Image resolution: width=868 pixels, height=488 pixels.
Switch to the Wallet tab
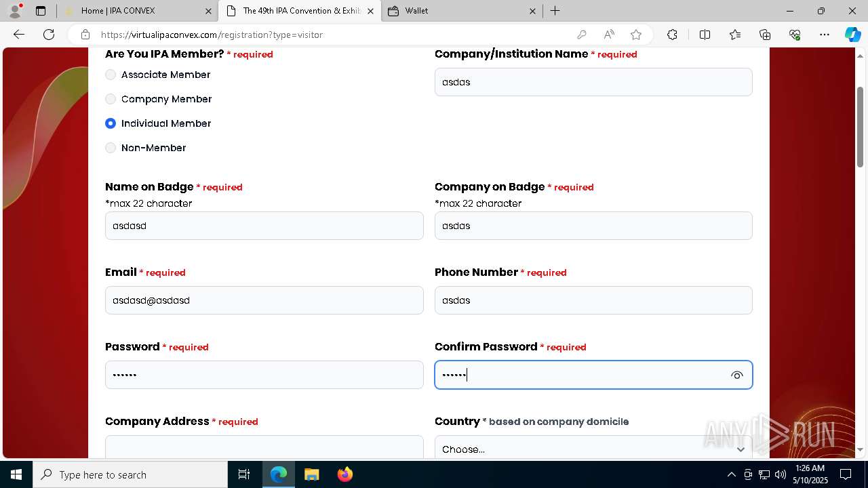tap(461, 11)
